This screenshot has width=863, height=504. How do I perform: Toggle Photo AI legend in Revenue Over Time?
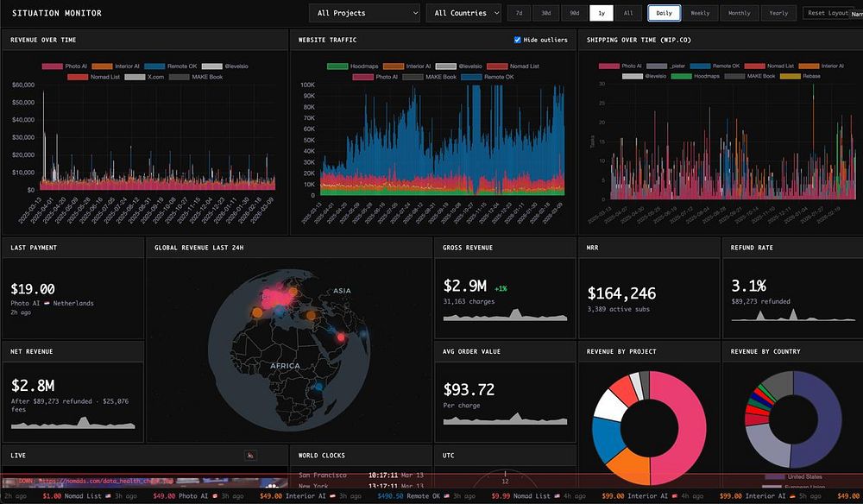(x=65, y=66)
